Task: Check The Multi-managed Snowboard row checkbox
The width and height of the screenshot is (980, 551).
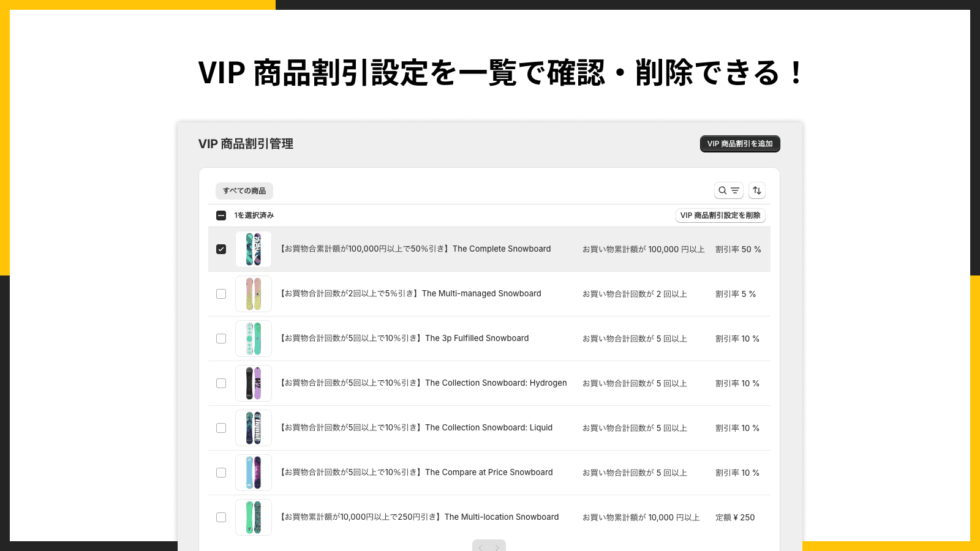Action: [221, 294]
